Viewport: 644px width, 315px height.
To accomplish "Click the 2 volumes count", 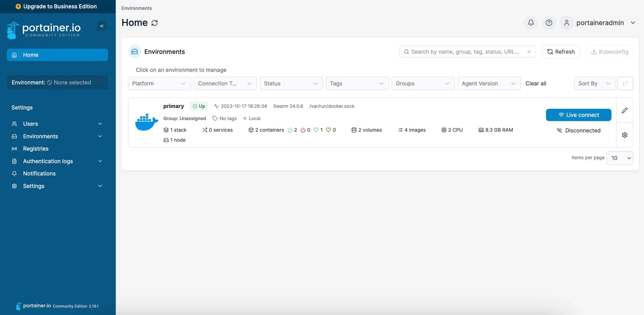I will pos(367,130).
